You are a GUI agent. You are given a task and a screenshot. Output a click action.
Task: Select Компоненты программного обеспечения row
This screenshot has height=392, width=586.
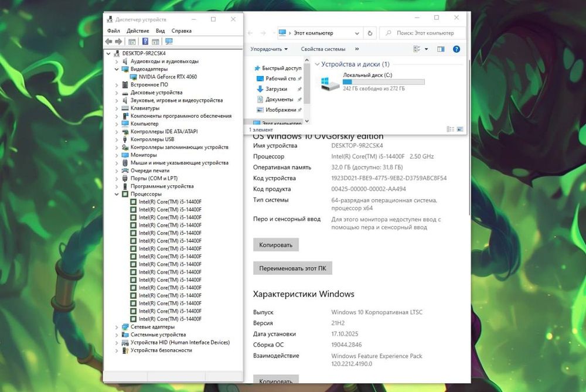pos(180,116)
